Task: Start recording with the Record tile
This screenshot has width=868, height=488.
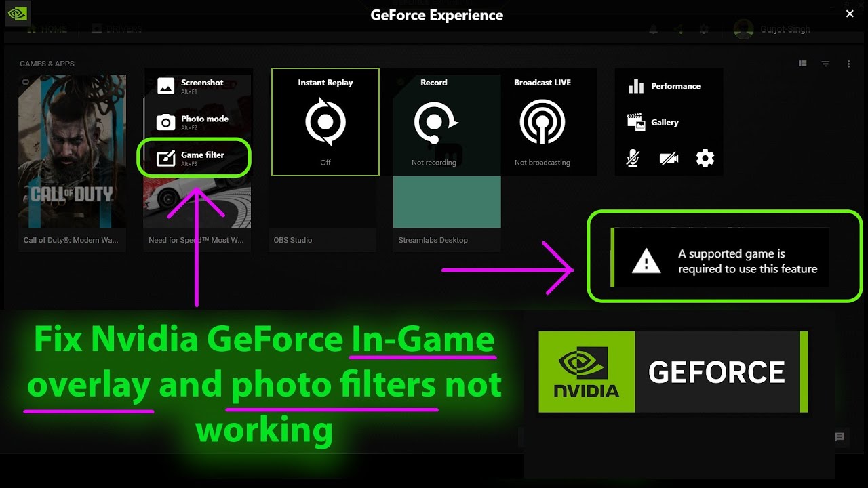Action: coord(434,122)
